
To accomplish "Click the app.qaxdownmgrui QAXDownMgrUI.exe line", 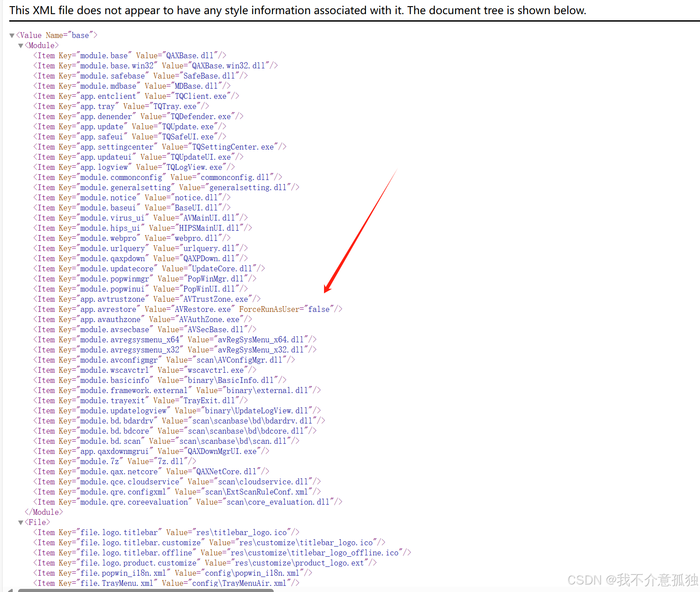I will [151, 451].
